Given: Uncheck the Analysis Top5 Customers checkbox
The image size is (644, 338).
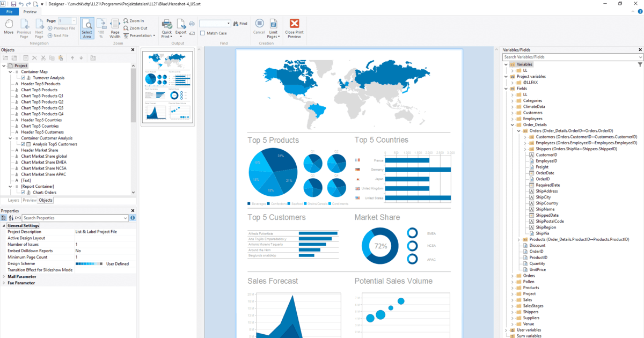Looking at the screenshot, I should pyautogui.click(x=23, y=144).
